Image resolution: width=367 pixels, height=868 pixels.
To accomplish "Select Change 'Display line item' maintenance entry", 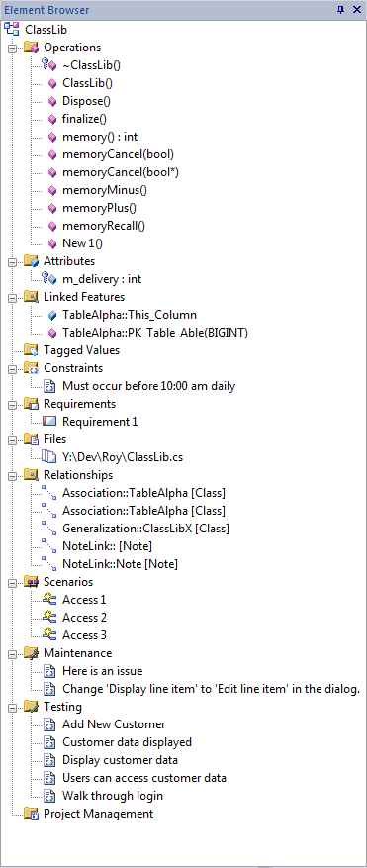I will tap(211, 689).
